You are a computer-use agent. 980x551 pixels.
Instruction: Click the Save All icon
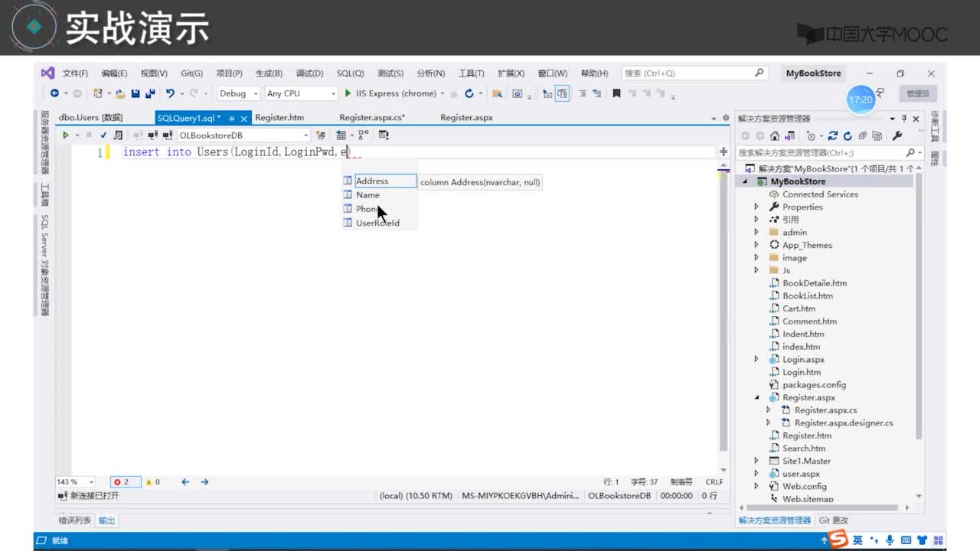(x=150, y=93)
